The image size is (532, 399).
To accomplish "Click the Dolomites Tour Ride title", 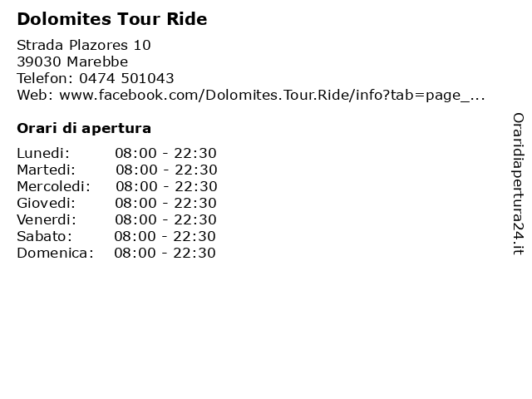I will point(112,19).
